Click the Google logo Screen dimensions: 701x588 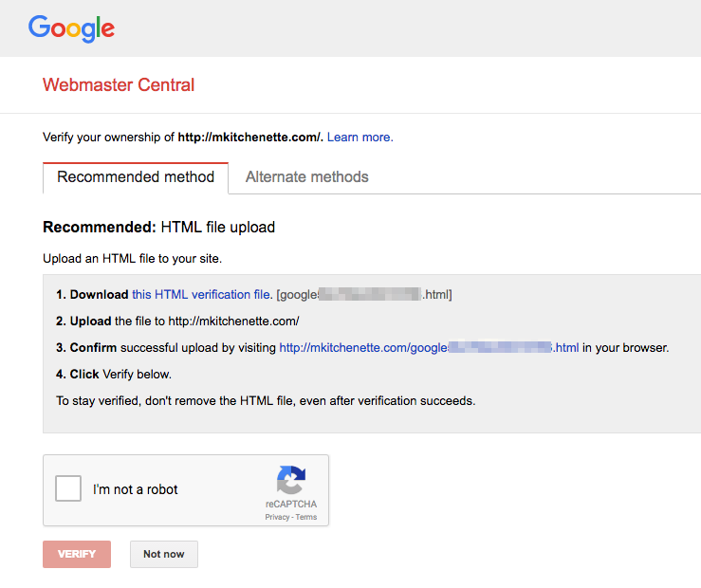click(x=71, y=28)
